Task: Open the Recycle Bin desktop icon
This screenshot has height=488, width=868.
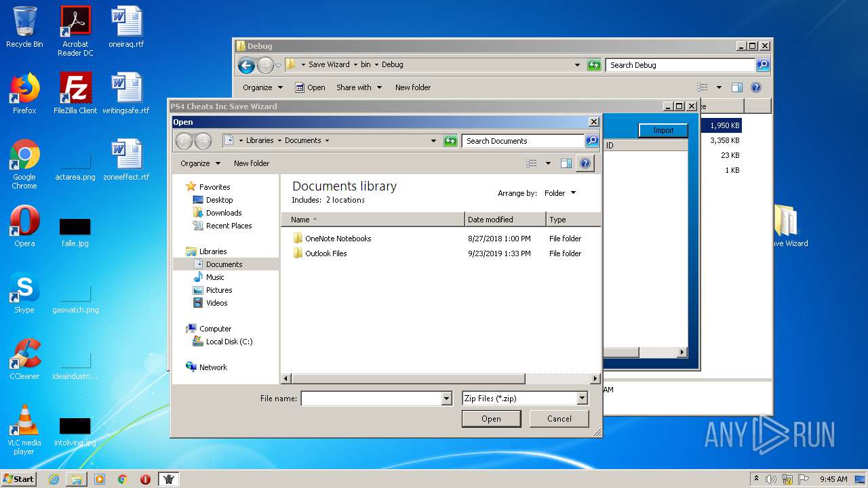Action: [x=24, y=27]
